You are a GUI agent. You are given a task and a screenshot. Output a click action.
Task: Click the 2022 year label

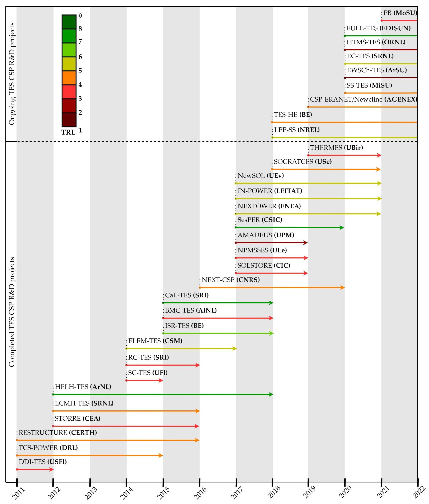click(419, 492)
